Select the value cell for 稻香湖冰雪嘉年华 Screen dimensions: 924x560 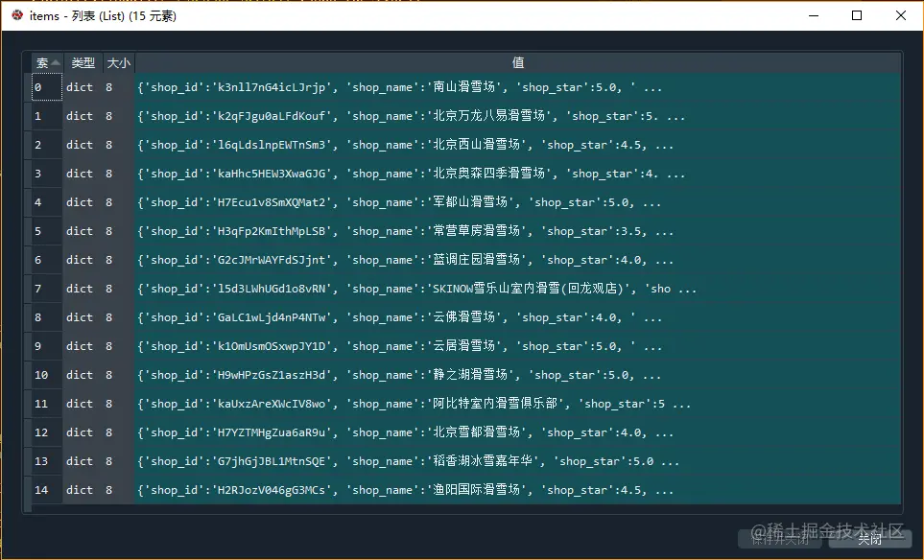coord(518,461)
